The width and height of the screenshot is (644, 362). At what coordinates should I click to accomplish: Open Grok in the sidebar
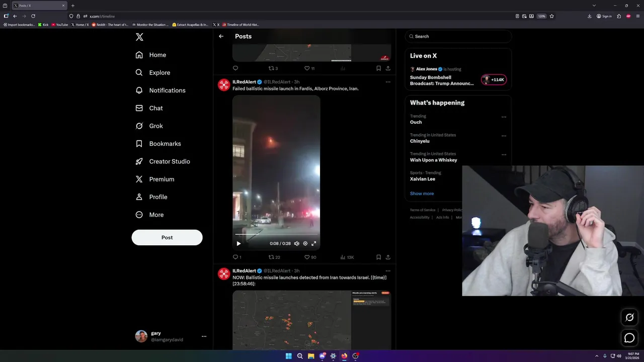point(149,126)
